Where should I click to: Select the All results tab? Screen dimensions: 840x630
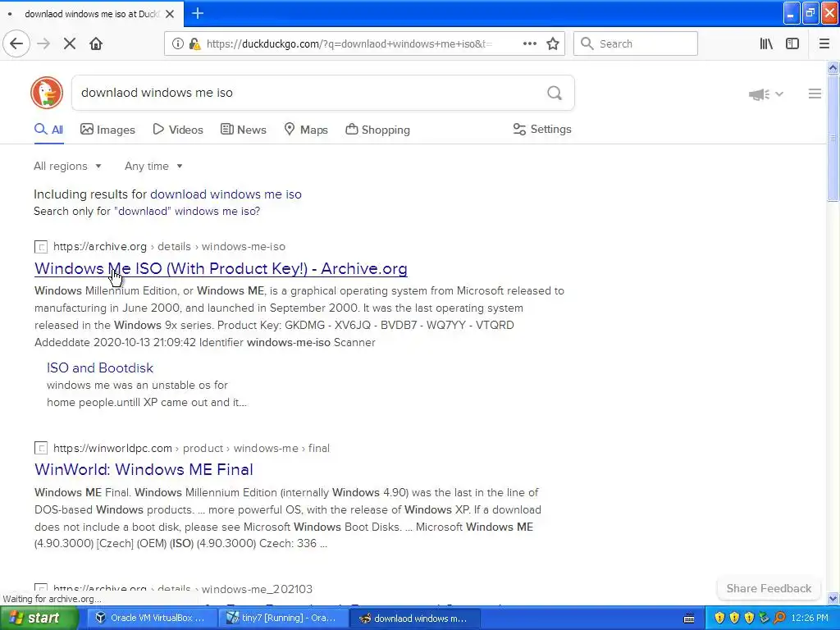pos(48,130)
